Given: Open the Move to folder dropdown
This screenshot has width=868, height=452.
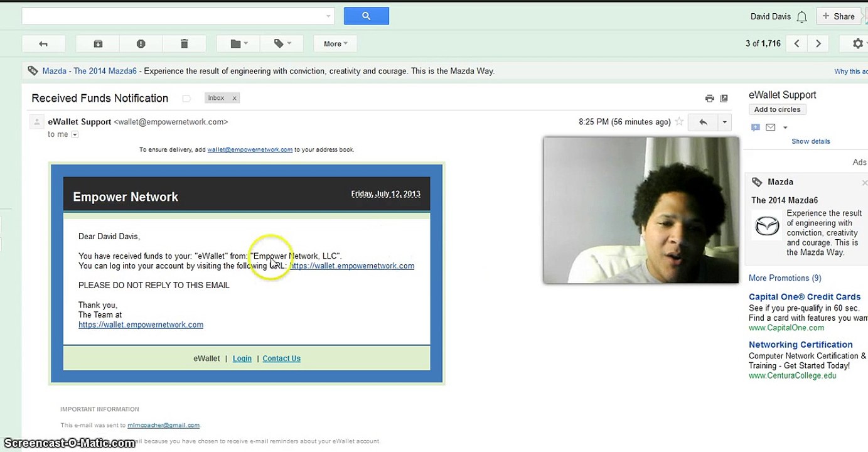Looking at the screenshot, I should click(x=238, y=44).
